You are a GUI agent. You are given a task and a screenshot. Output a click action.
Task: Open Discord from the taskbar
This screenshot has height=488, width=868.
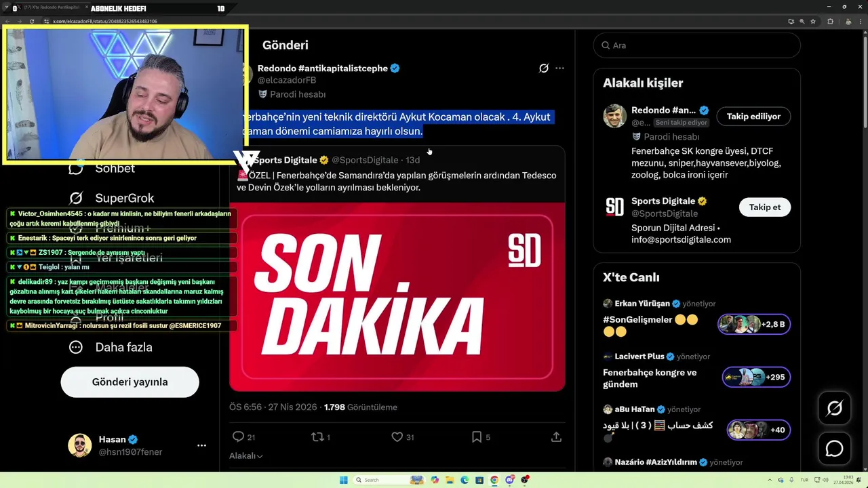[509, 480]
